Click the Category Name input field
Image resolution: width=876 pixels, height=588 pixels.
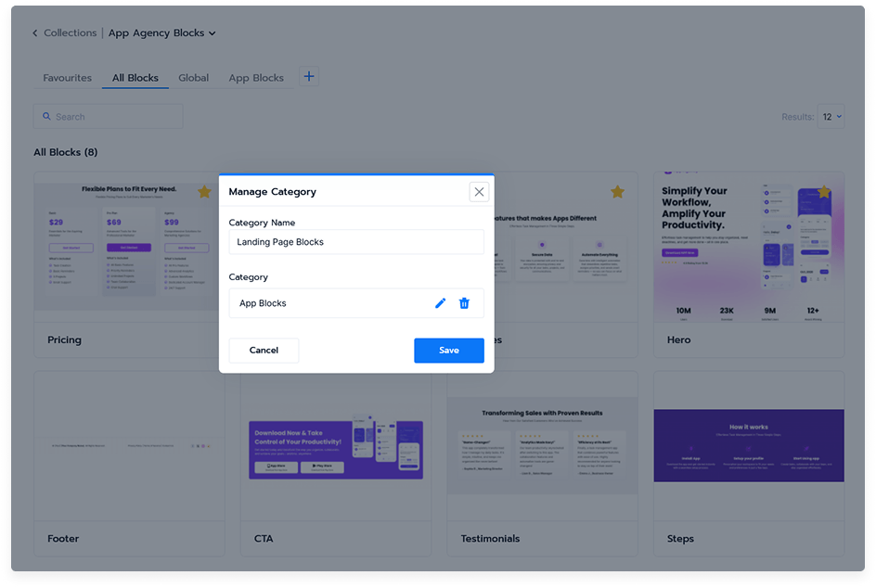point(356,242)
